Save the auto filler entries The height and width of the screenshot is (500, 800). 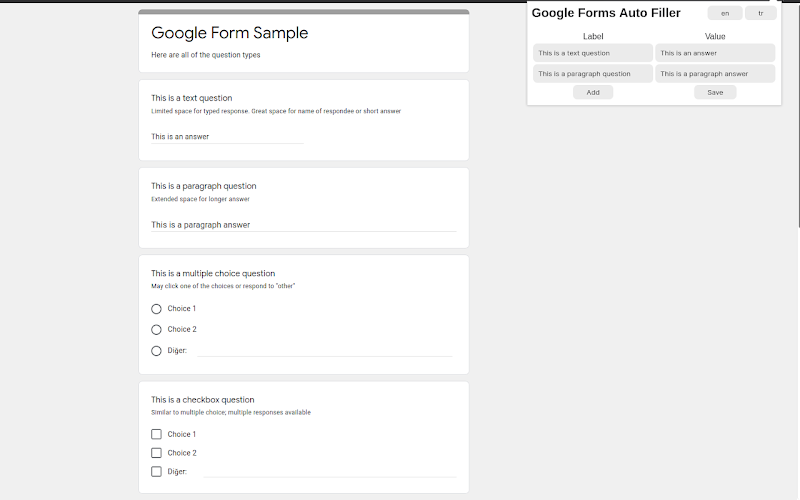click(x=715, y=92)
